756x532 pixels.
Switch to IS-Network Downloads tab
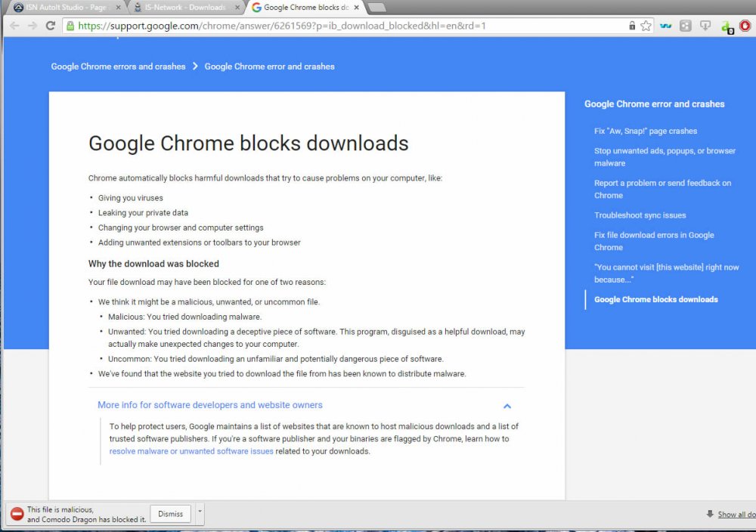pos(185,8)
